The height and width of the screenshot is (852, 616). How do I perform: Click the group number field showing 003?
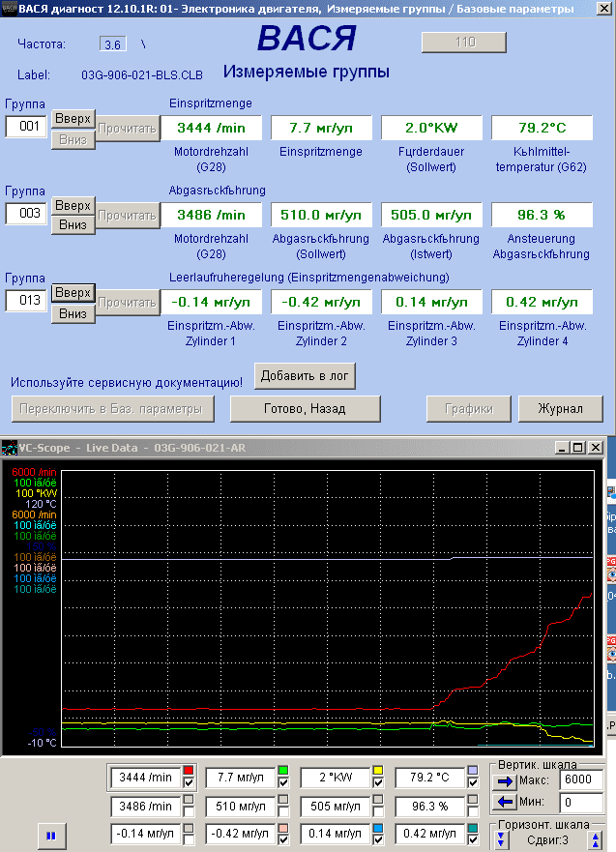(26, 214)
